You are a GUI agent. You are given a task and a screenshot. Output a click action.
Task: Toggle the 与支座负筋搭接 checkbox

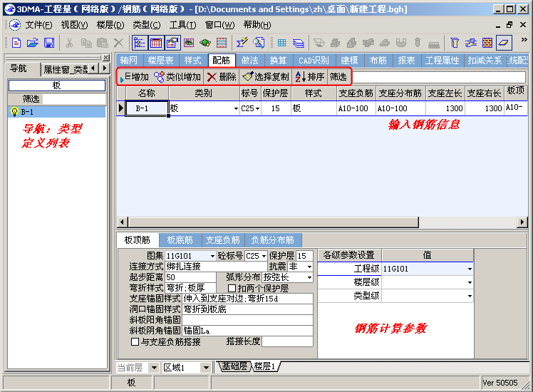coord(135,341)
